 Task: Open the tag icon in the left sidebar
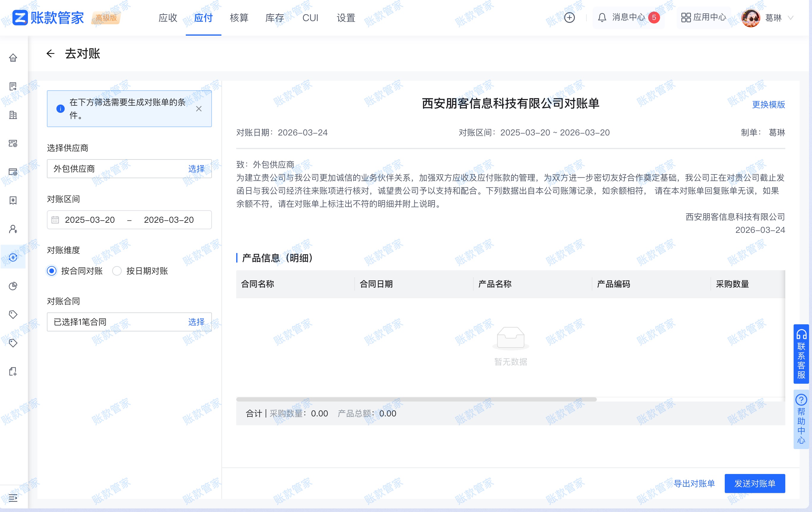13,314
